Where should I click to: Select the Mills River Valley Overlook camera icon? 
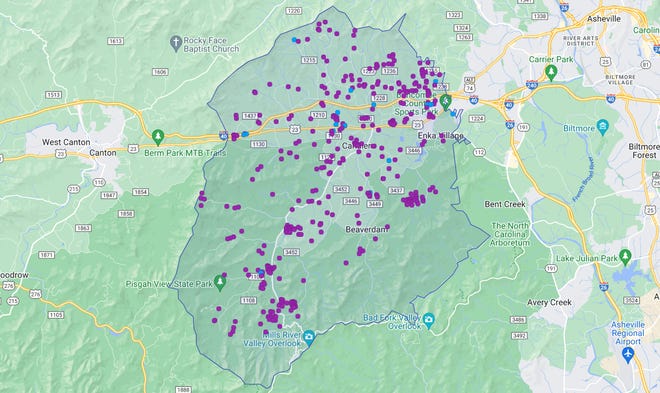click(309, 337)
